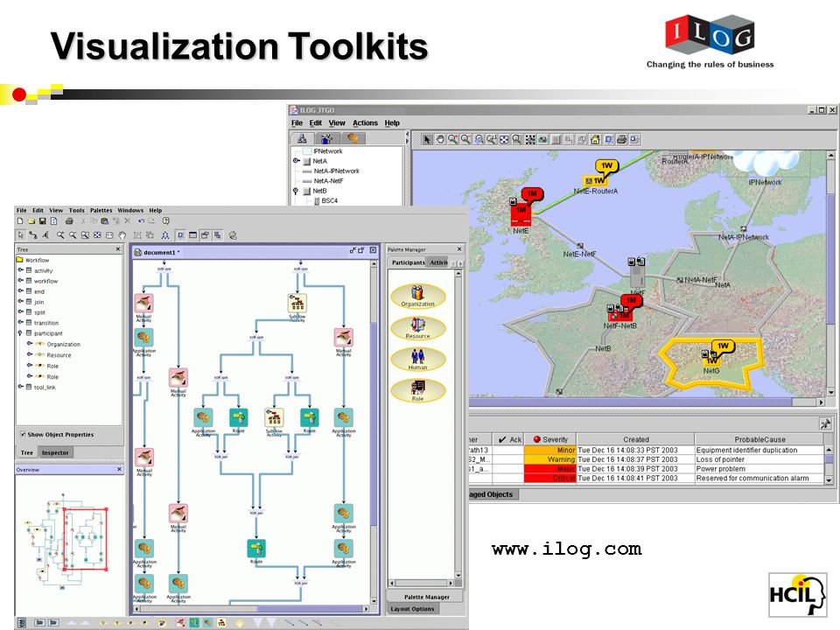Click the pin icon above the alarm table

click(x=825, y=423)
